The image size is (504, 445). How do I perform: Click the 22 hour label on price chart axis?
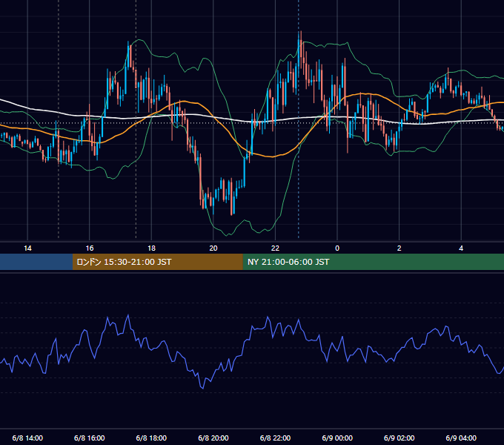[275, 248]
